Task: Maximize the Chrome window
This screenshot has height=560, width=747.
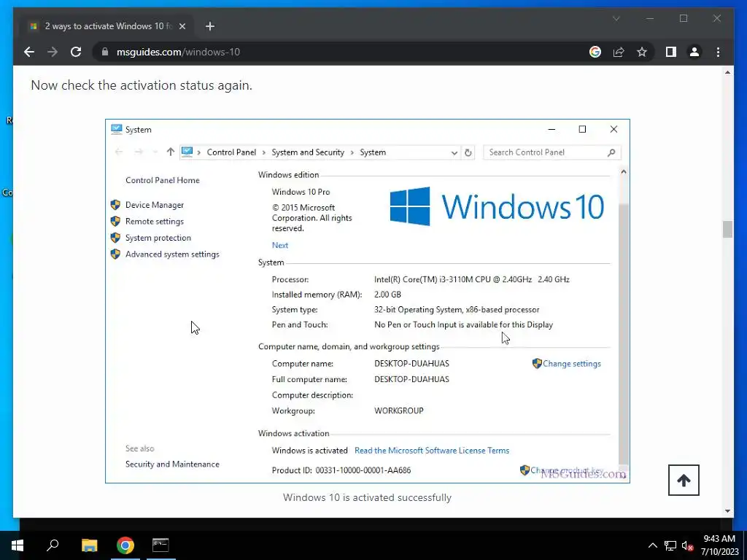Action: [684, 18]
